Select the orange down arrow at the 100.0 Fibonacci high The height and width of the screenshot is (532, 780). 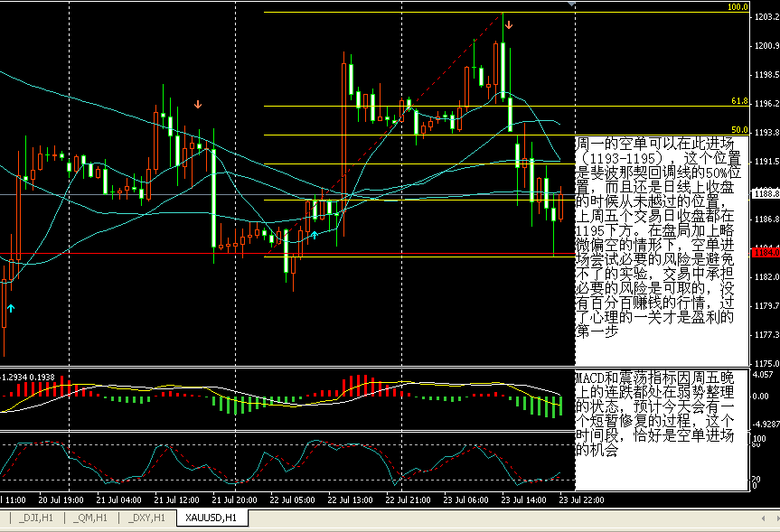(x=508, y=24)
